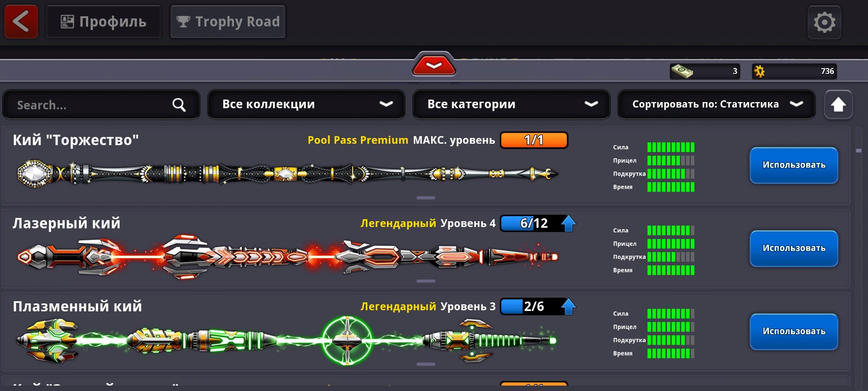Open the Профиль tab
The width and height of the screenshot is (868, 391).
point(103,22)
